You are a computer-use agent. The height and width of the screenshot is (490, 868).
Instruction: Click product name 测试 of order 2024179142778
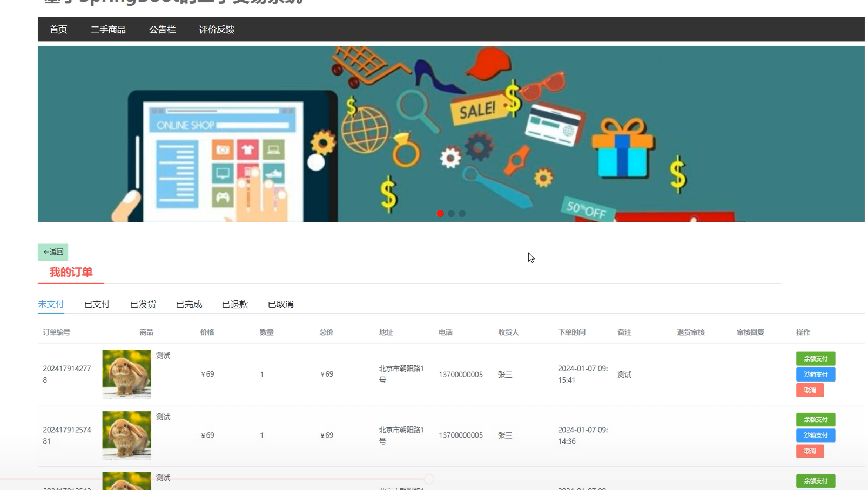(x=163, y=356)
